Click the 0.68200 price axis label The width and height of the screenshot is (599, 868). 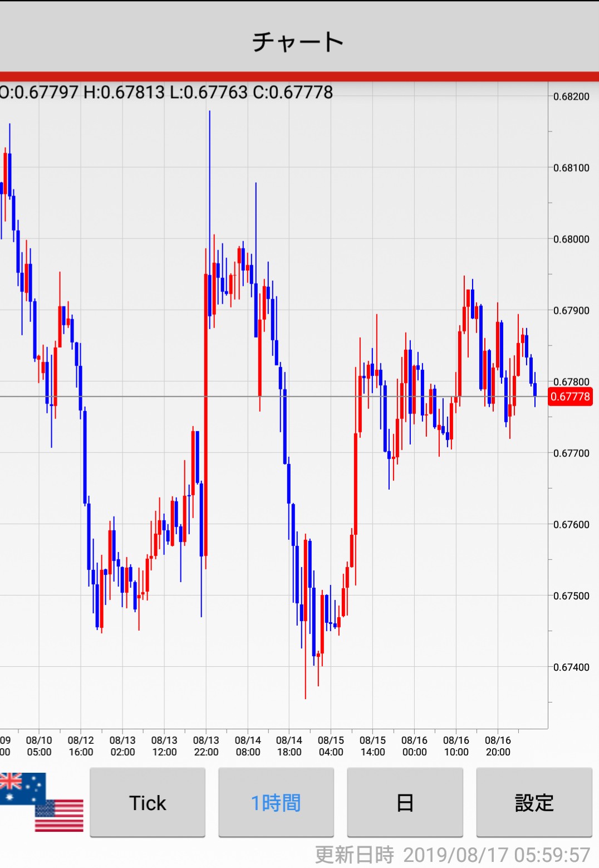point(571,96)
